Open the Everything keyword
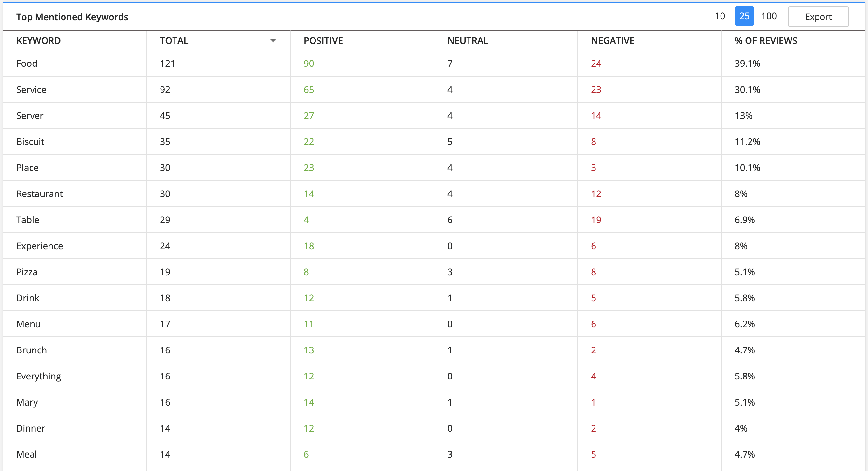This screenshot has height=471, width=868. 38,377
